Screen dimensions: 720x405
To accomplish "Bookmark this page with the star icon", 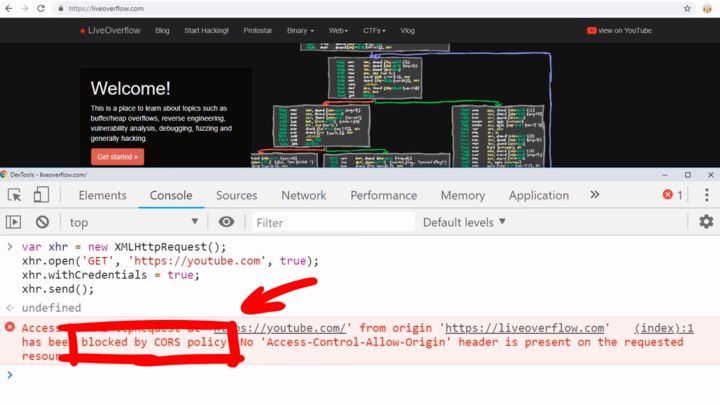I will tap(687, 8).
